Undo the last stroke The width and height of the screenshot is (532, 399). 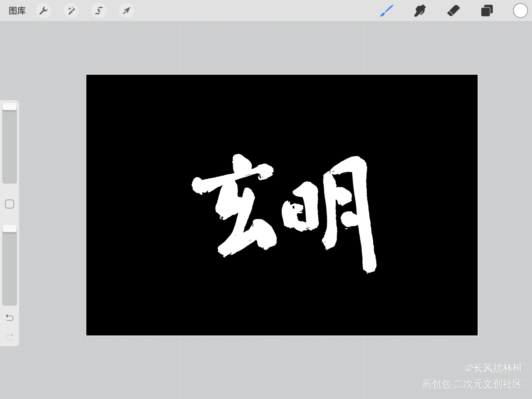pos(10,318)
